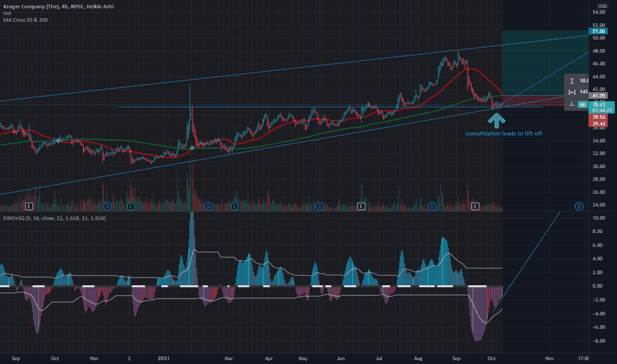
Task: Click the earnings E marker near December 2020
Action: (x=131, y=206)
